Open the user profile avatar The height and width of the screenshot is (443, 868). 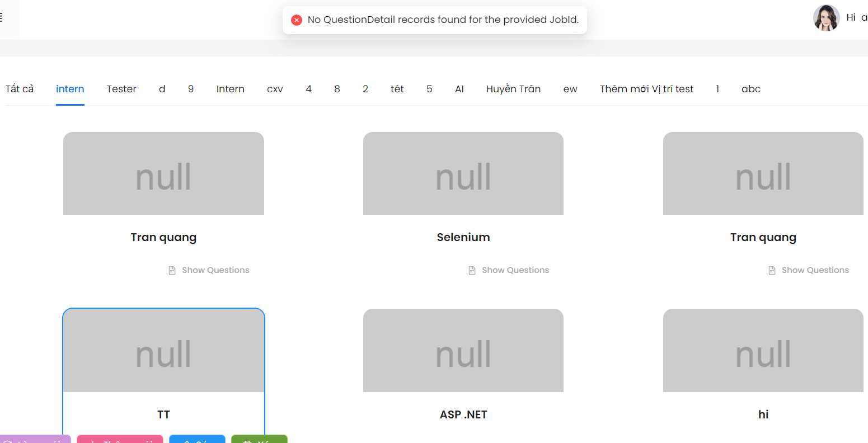click(x=826, y=18)
